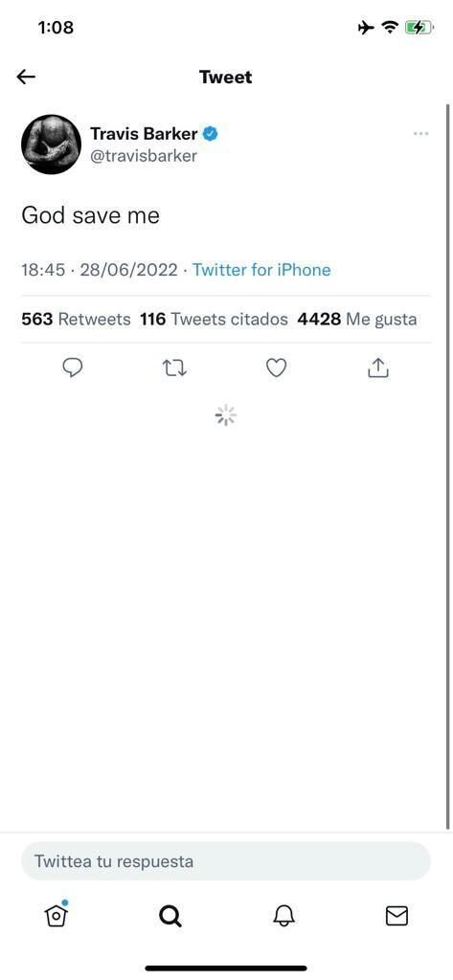Screen dimensions: 453x980
Task: Focus the Twittea tu respuesta field
Action: [x=226, y=861]
